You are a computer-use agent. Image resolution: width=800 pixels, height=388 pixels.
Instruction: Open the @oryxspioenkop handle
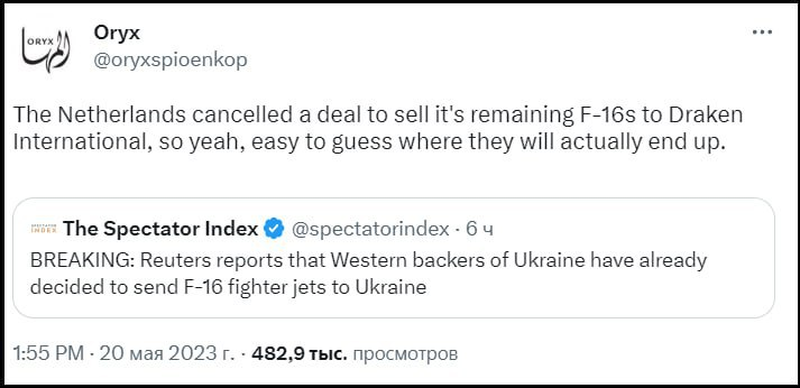click(x=170, y=60)
